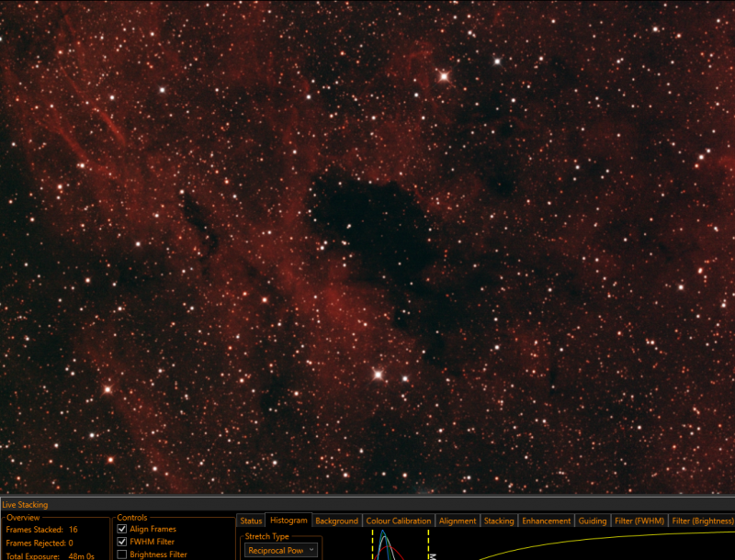Switch to the Status tab
This screenshot has height=560, width=735.
tap(251, 521)
